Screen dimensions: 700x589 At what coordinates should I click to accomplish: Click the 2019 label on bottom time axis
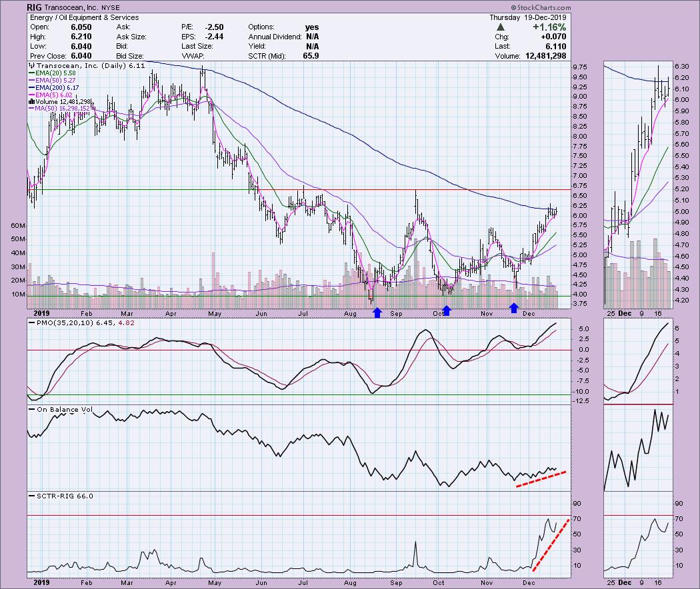click(41, 582)
